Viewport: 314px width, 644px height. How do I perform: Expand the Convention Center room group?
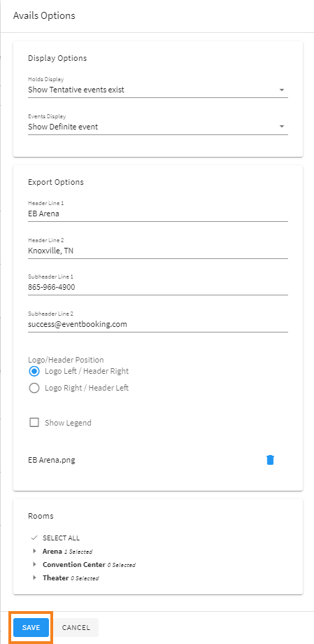[x=34, y=565]
